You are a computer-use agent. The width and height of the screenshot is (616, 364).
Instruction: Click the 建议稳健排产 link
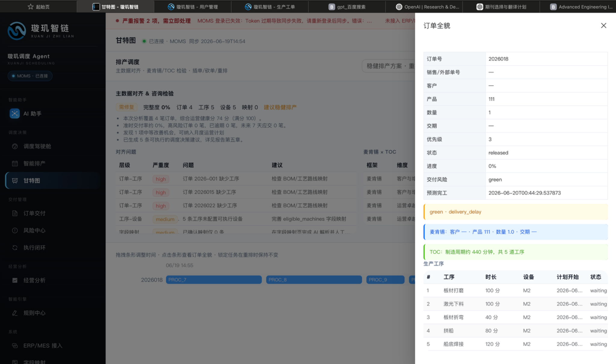pyautogui.click(x=280, y=107)
